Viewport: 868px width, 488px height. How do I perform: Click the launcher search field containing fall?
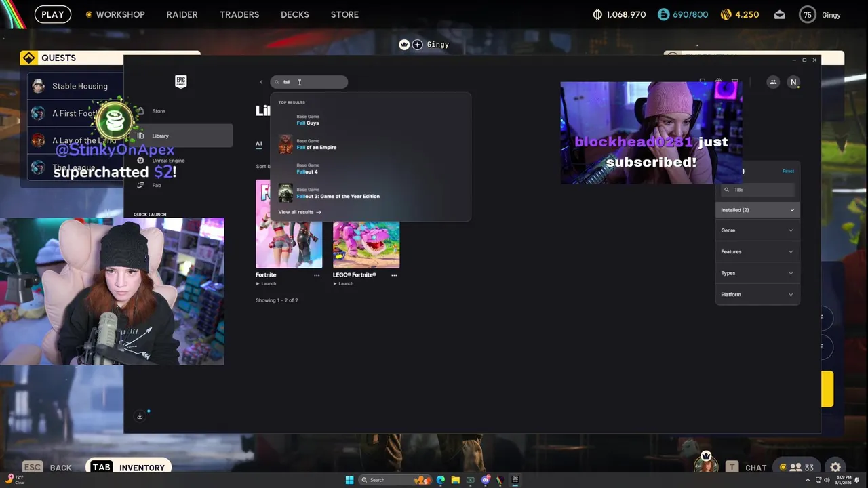point(309,82)
